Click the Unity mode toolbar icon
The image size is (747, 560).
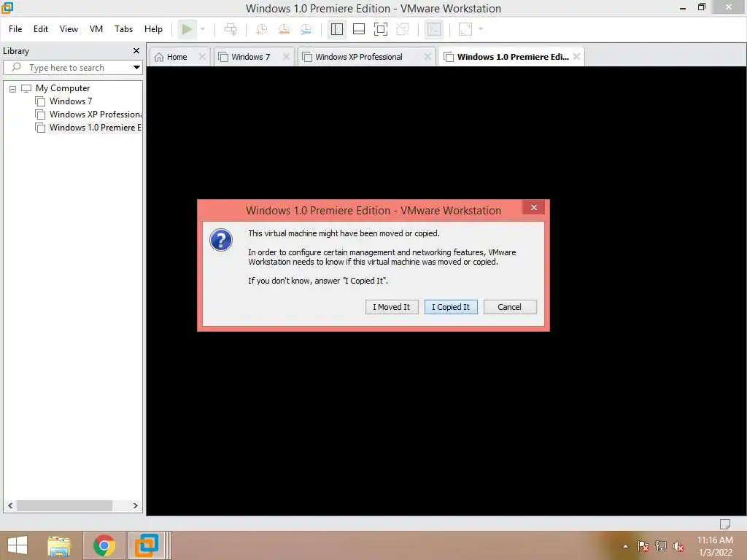click(403, 29)
